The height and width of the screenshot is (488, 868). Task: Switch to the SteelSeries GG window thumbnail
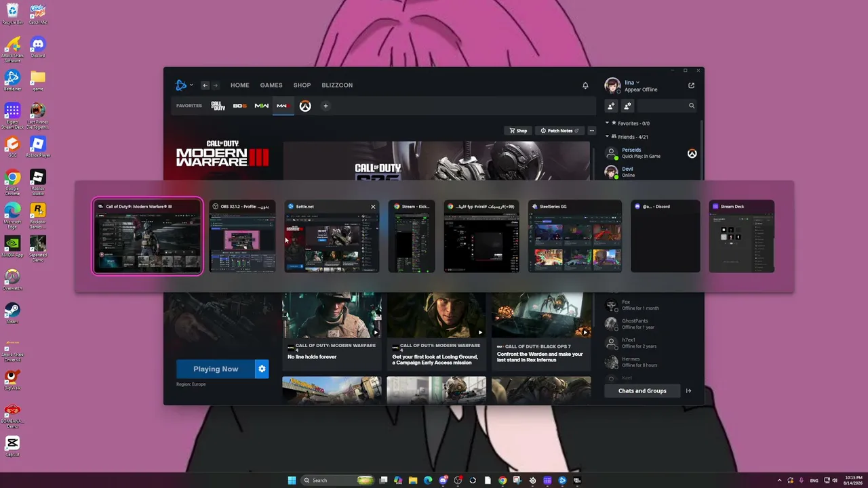(x=575, y=236)
